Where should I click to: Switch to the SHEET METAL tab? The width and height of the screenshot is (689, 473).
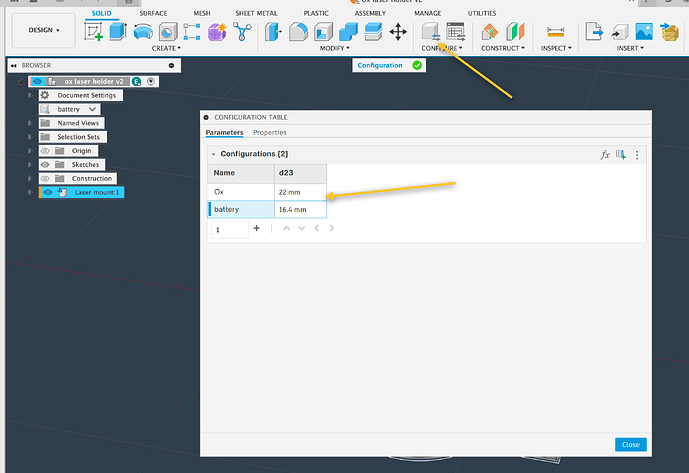[x=255, y=13]
